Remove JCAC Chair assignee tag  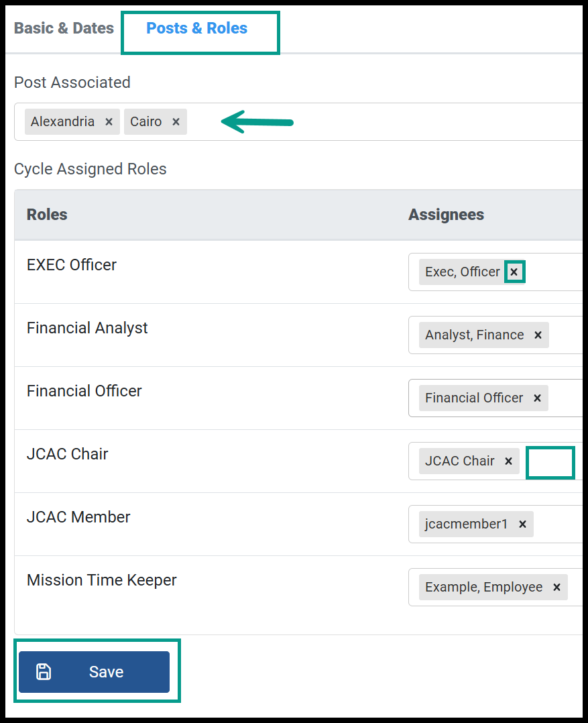pos(509,461)
